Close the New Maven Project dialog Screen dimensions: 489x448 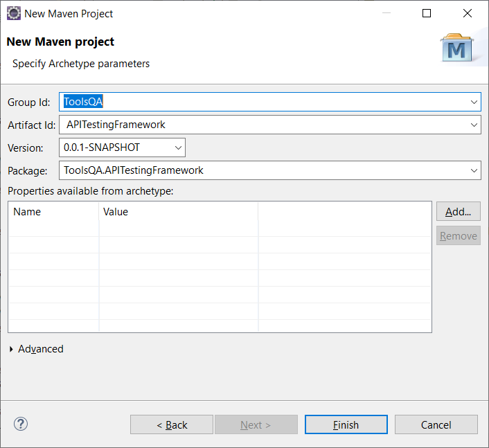[468, 13]
